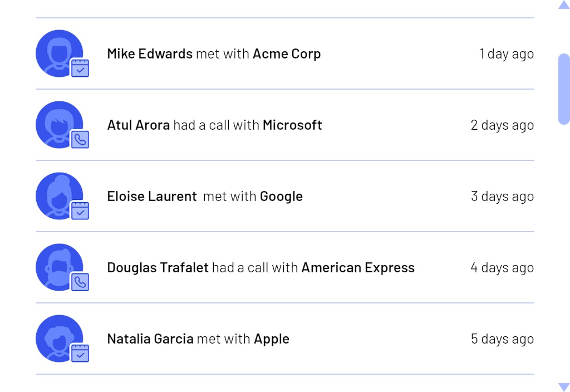Click Douglas Trafalet's avatar icon

[59, 267]
